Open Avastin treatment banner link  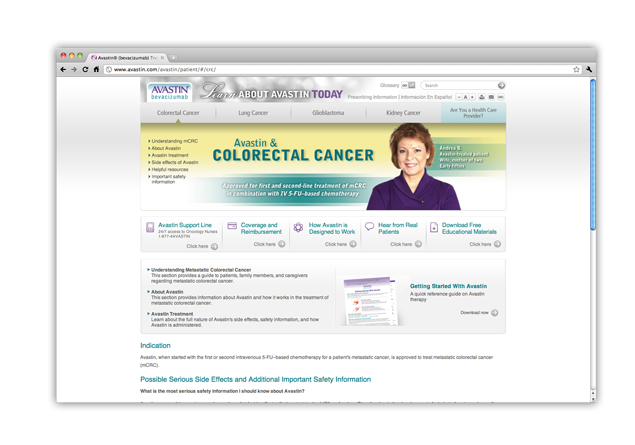170,155
